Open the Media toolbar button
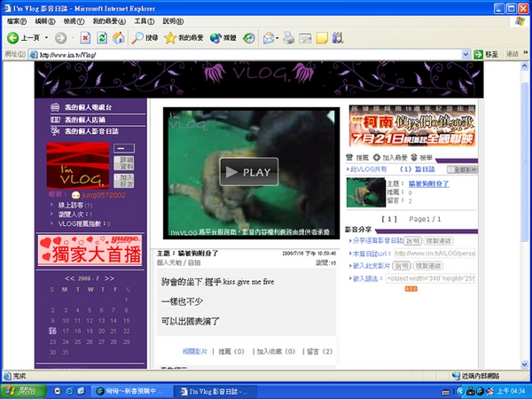The height and width of the screenshot is (399, 532). [223, 37]
